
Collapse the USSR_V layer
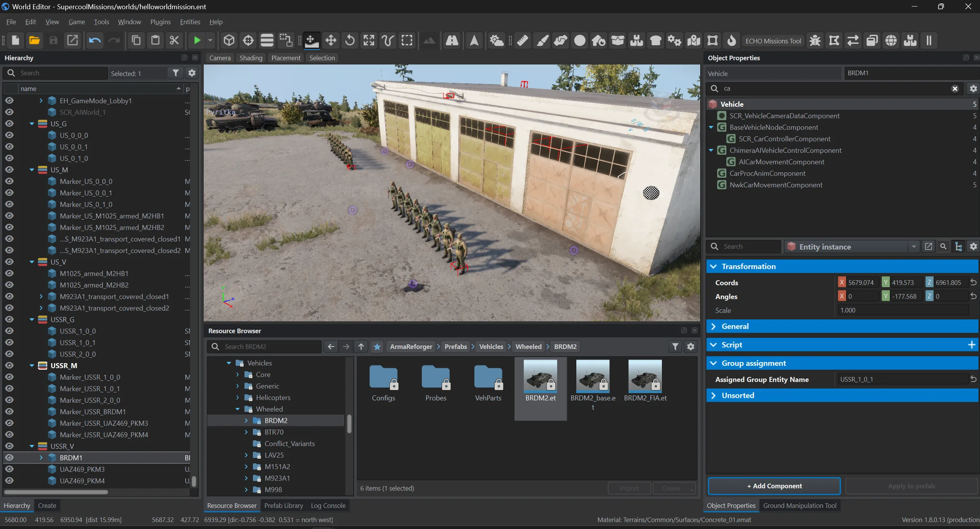(x=32, y=446)
